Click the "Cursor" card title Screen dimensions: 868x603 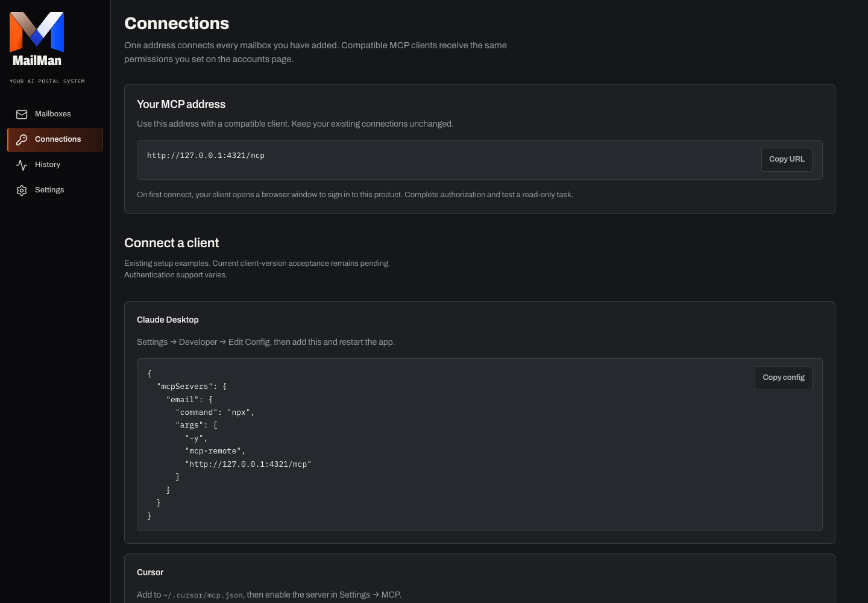click(x=150, y=573)
